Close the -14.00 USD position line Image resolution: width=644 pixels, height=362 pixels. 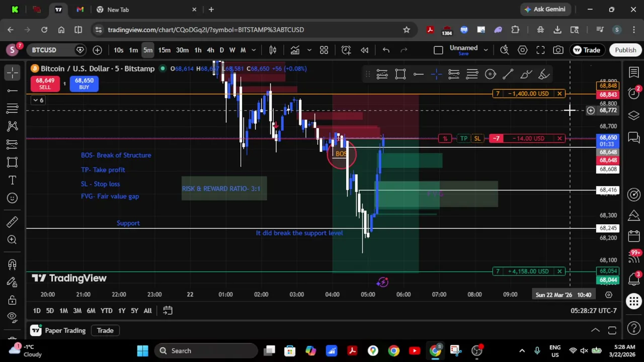pyautogui.click(x=559, y=138)
